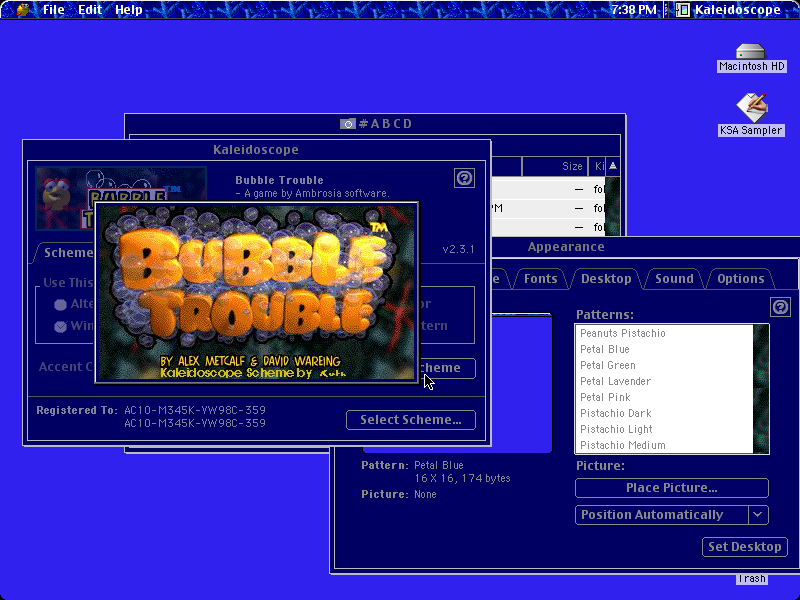Open the Help menu

(129, 10)
